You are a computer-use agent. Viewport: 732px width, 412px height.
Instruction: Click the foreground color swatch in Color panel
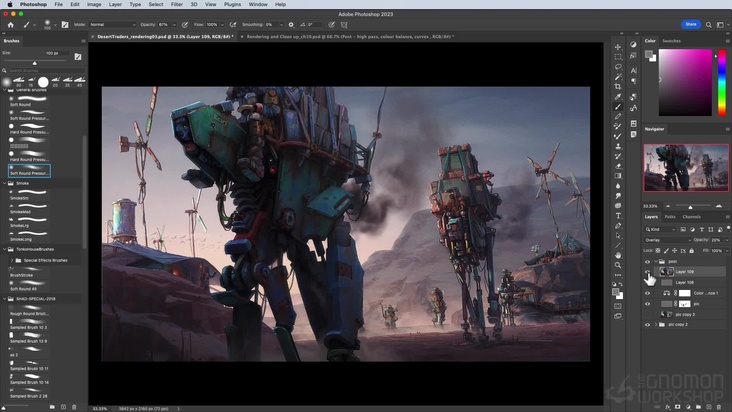pyautogui.click(x=648, y=54)
